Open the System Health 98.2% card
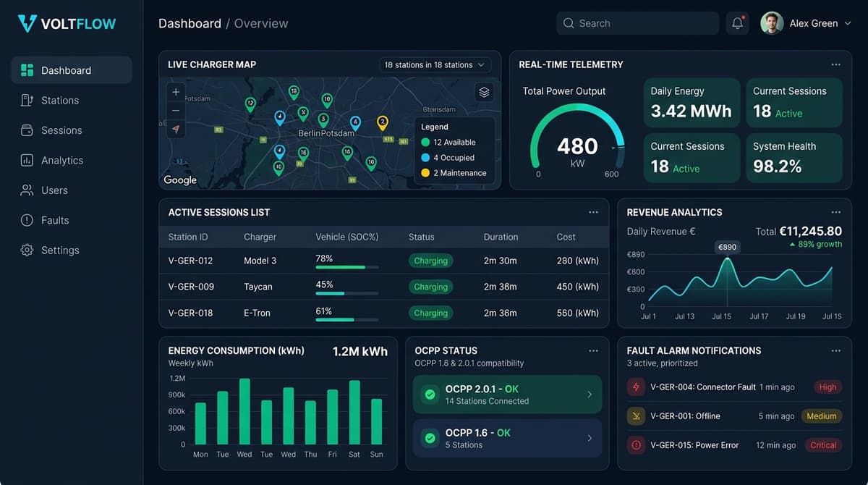 pyautogui.click(x=794, y=157)
